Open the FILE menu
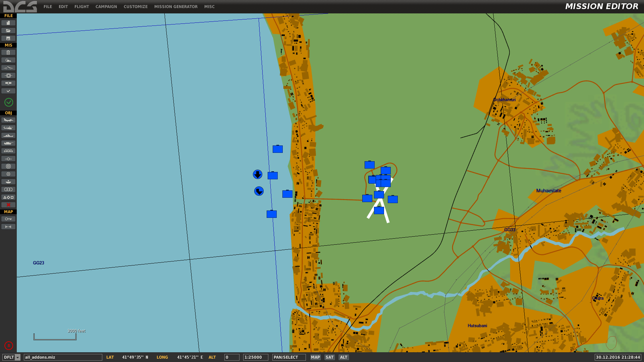The width and height of the screenshot is (644, 362). click(x=48, y=7)
